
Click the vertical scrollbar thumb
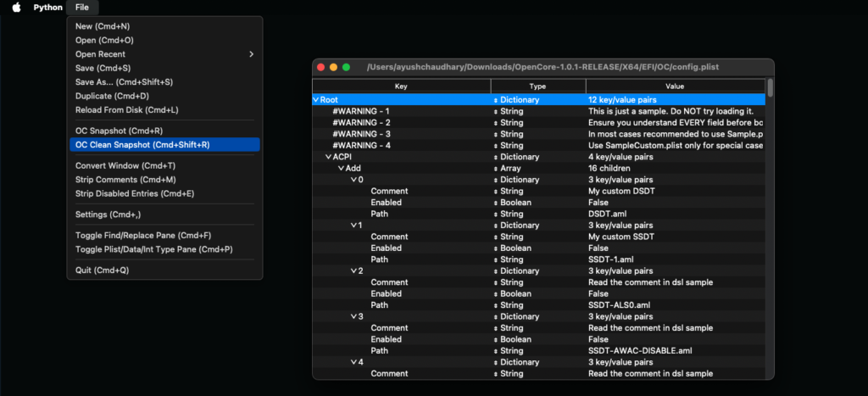click(770, 87)
